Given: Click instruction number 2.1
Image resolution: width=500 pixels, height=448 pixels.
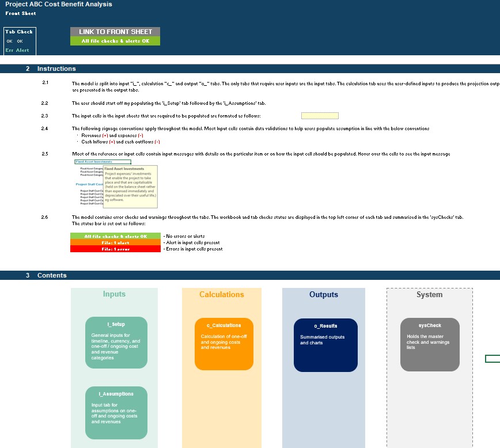Looking at the screenshot, I should (x=46, y=82).
